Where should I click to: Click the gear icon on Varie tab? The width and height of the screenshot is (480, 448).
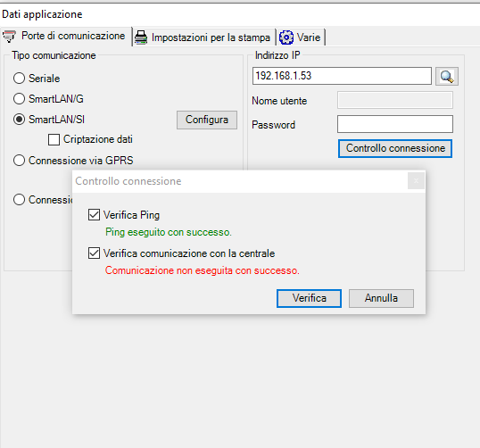286,37
